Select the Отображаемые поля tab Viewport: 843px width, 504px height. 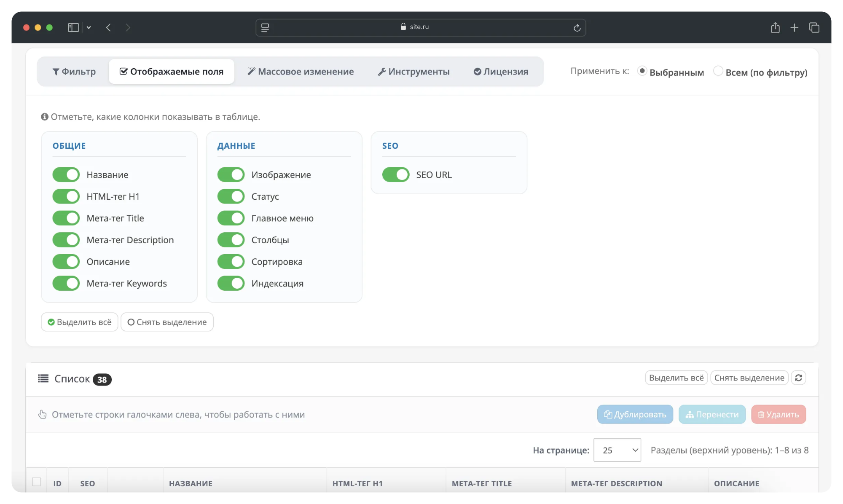(172, 72)
